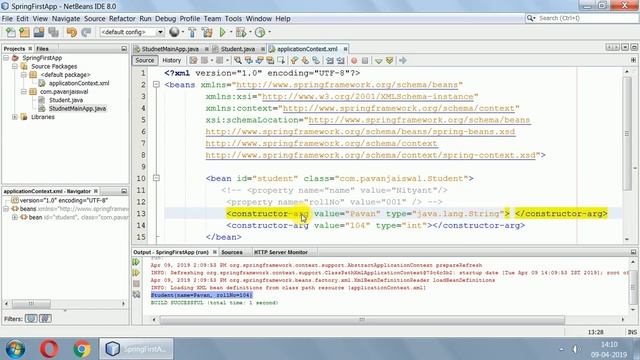Open the dropdown arrow beside Debug Project
640x360 pixels.
click(250, 32)
